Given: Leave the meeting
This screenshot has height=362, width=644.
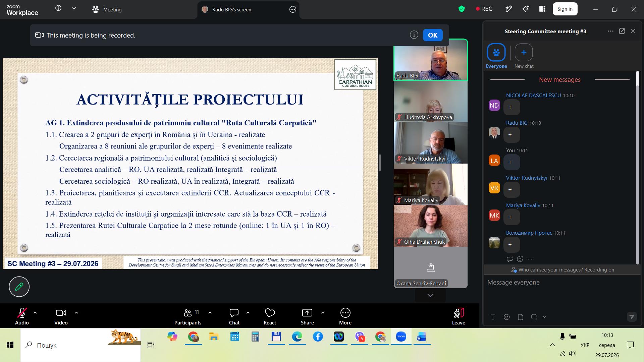Looking at the screenshot, I should coord(459,316).
